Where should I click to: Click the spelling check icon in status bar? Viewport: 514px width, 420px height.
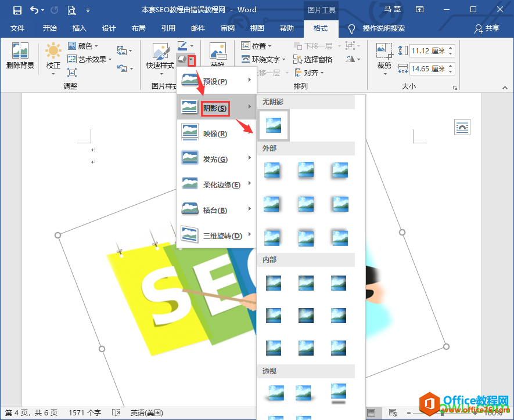(116, 412)
